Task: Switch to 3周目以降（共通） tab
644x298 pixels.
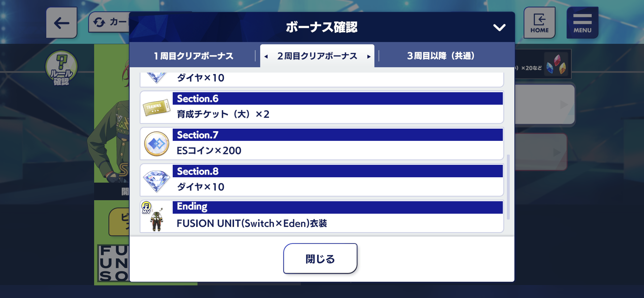Action: point(441,56)
